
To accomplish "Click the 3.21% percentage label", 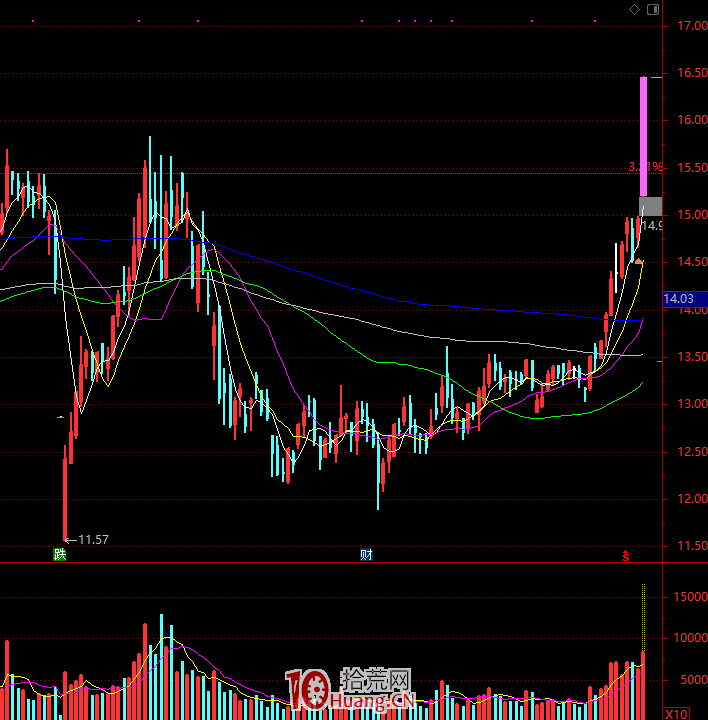I will pos(645,167).
